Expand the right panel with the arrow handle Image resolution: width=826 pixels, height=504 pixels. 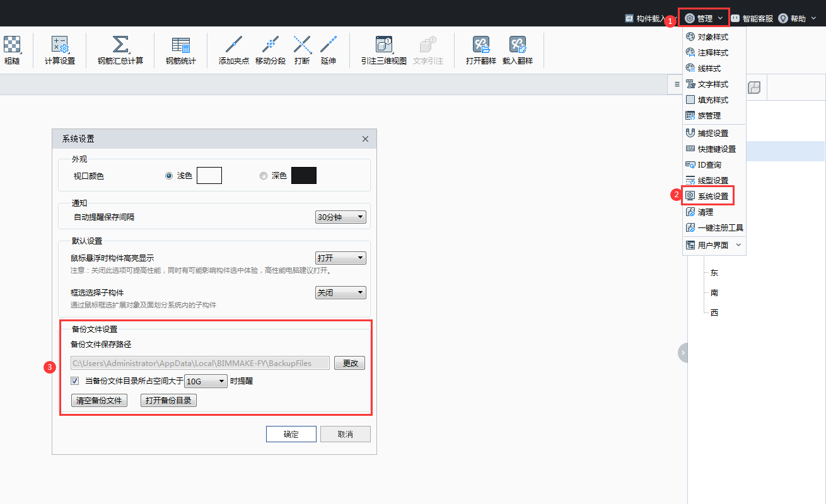tap(683, 353)
